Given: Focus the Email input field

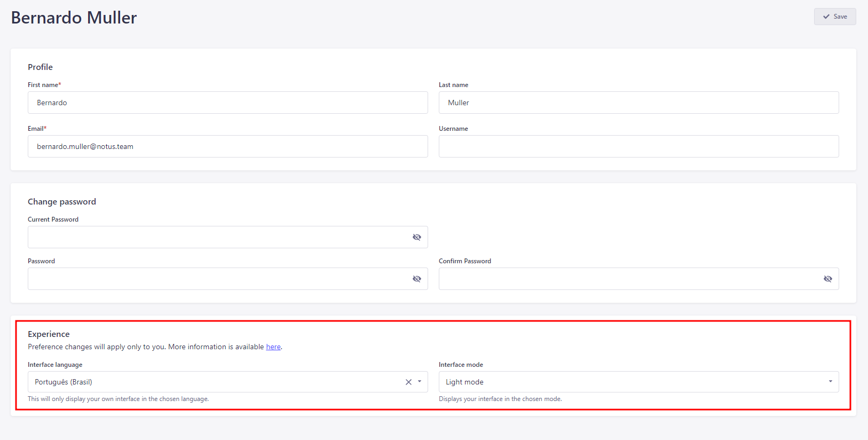Looking at the screenshot, I should (228, 146).
